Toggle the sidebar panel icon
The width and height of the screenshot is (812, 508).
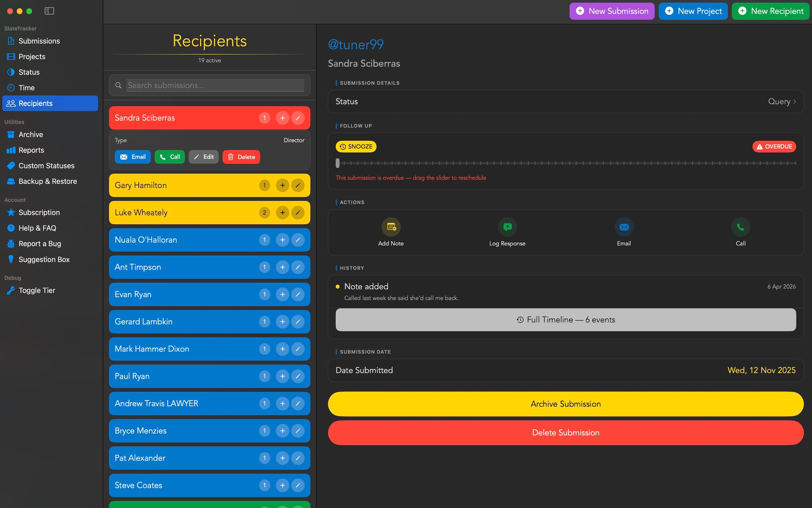coord(49,11)
